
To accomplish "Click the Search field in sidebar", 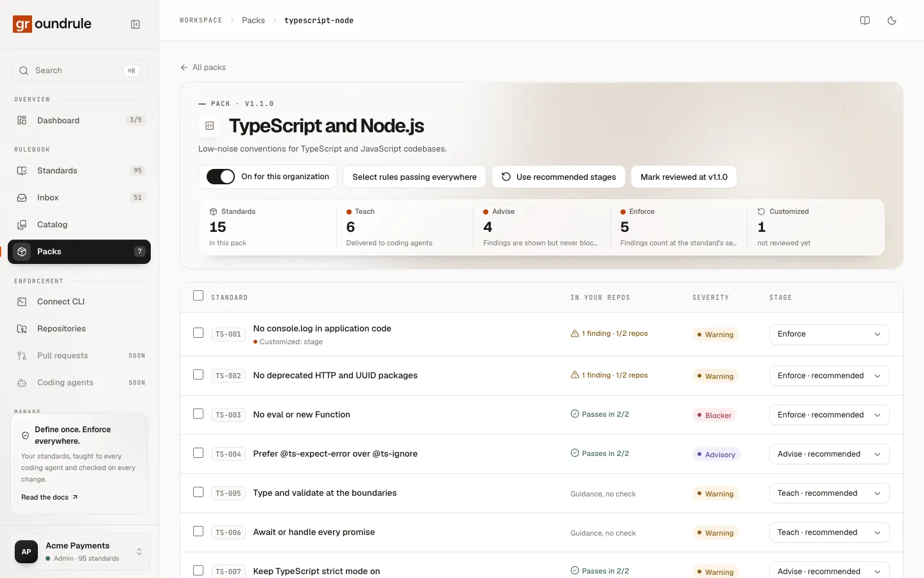I will click(x=79, y=71).
